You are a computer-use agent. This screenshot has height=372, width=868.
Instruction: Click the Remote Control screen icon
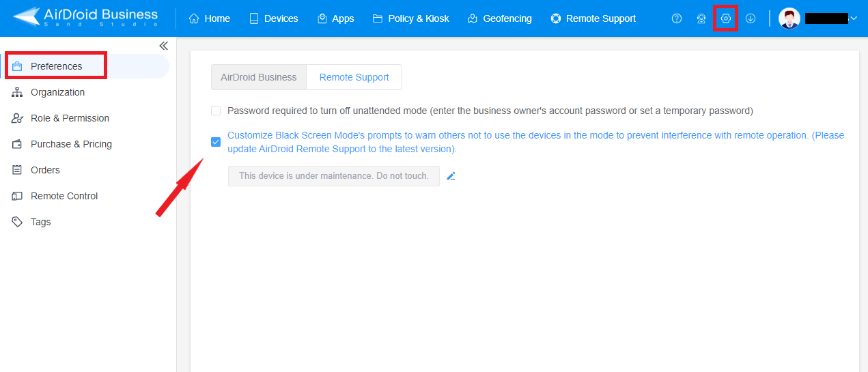click(x=17, y=196)
